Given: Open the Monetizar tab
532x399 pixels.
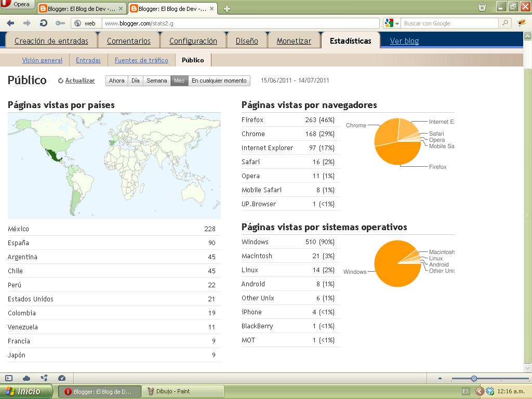Looking at the screenshot, I should (294, 41).
